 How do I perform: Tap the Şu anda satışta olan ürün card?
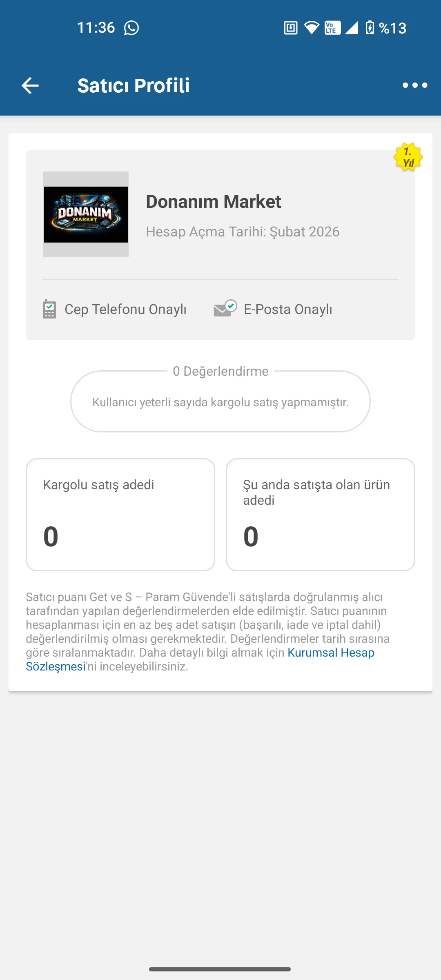click(321, 514)
